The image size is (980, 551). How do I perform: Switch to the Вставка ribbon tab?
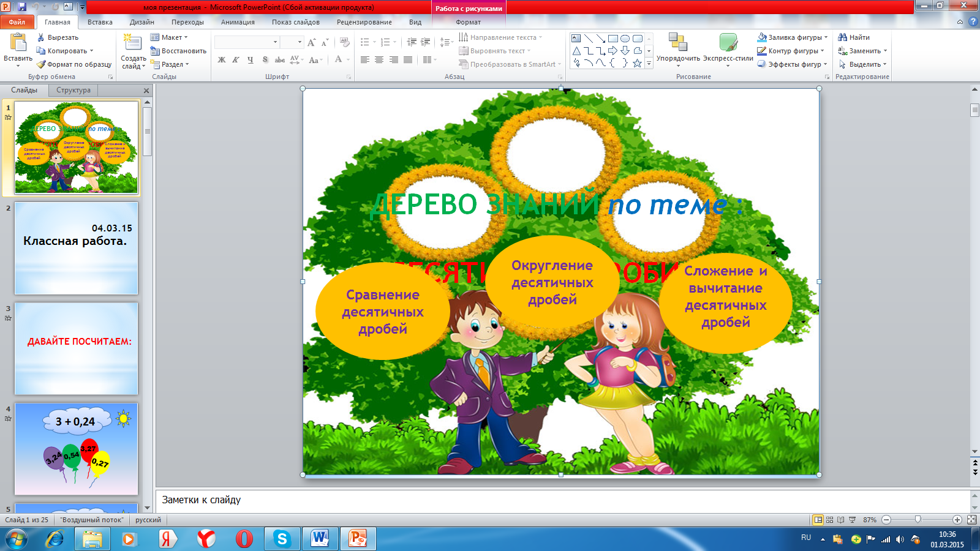100,22
